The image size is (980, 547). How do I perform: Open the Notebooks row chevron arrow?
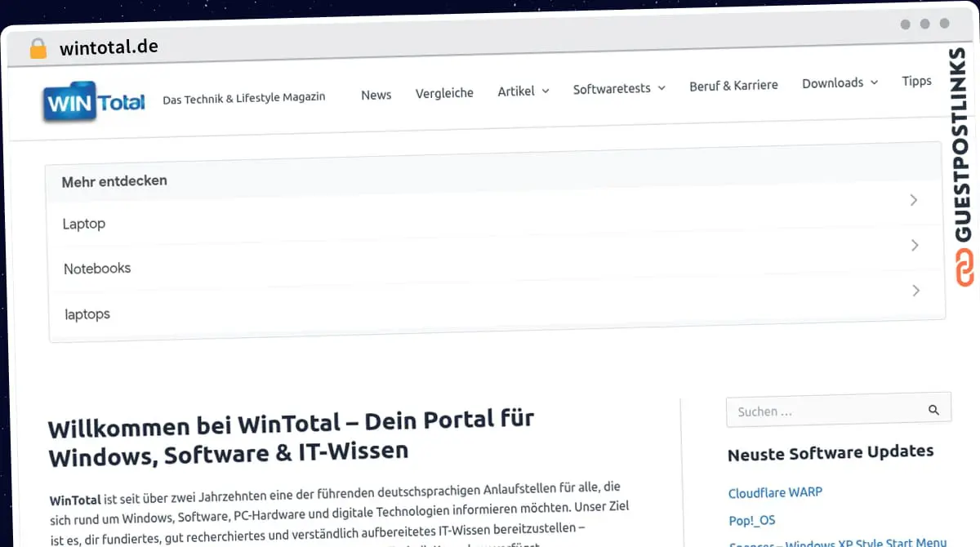click(x=915, y=245)
